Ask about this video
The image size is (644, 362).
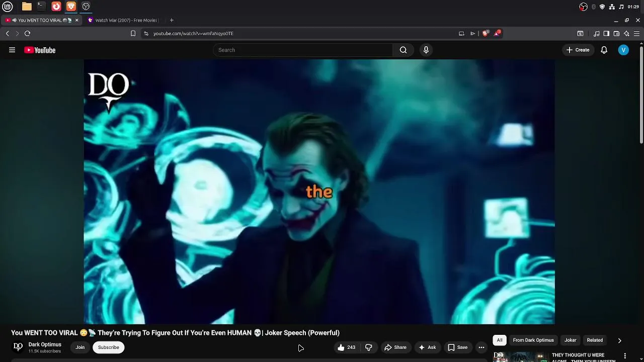tap(427, 347)
